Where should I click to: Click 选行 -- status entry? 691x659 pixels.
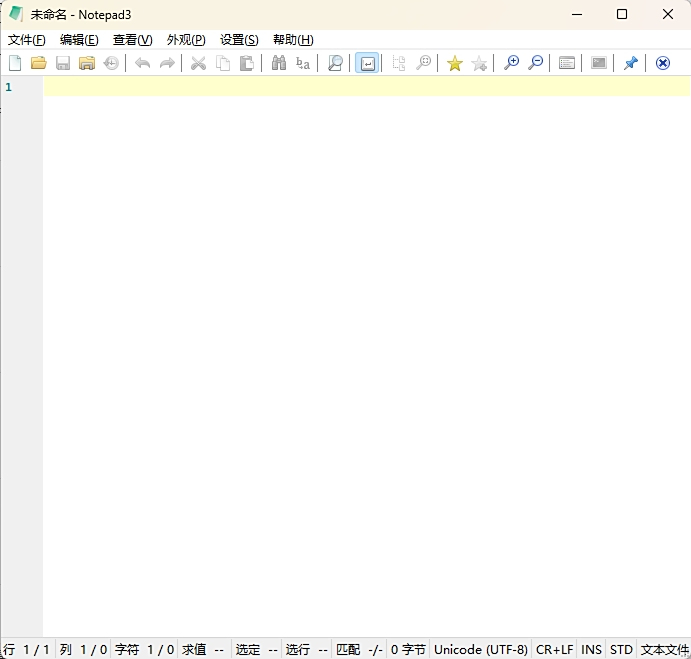(x=306, y=649)
